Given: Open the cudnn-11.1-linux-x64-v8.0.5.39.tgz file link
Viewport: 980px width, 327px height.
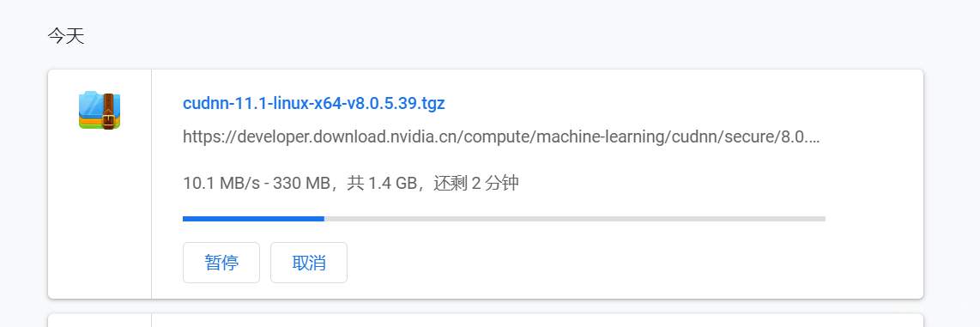Looking at the screenshot, I should coord(314,103).
